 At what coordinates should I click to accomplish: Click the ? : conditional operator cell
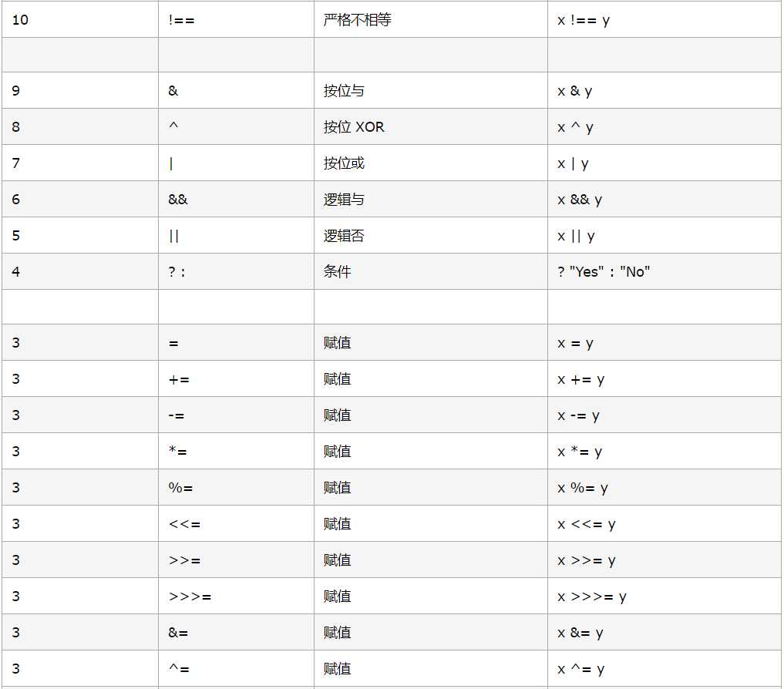pyautogui.click(x=236, y=271)
